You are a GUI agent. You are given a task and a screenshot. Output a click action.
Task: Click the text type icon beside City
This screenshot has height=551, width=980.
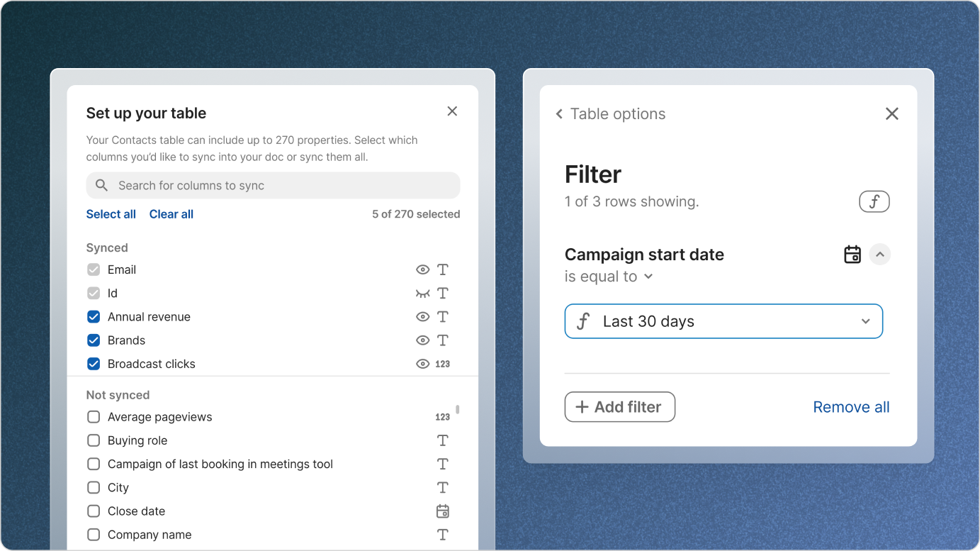(x=442, y=487)
